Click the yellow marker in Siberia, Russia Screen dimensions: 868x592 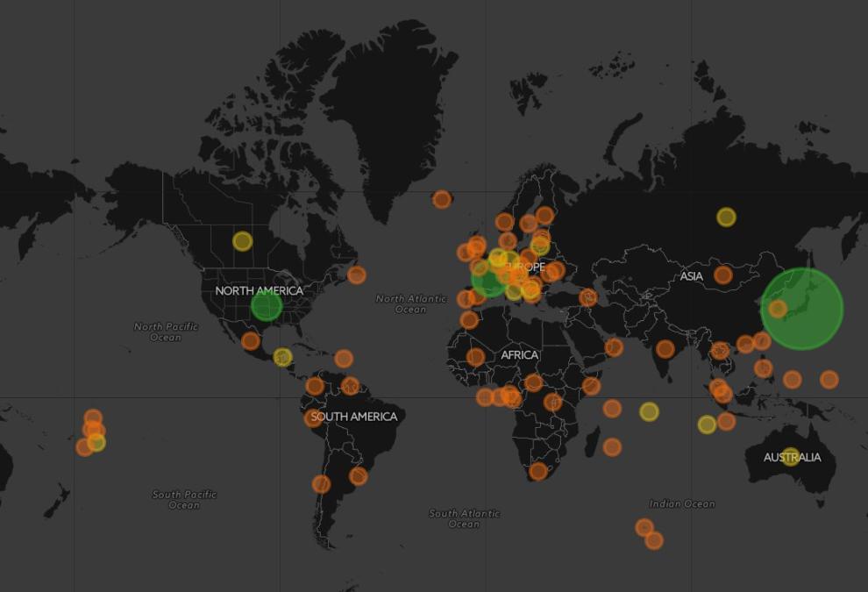pyautogui.click(x=726, y=217)
